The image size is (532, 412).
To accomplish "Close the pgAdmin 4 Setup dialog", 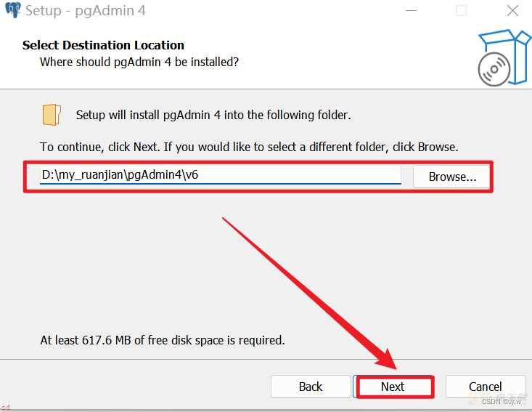I will tap(512, 10).
